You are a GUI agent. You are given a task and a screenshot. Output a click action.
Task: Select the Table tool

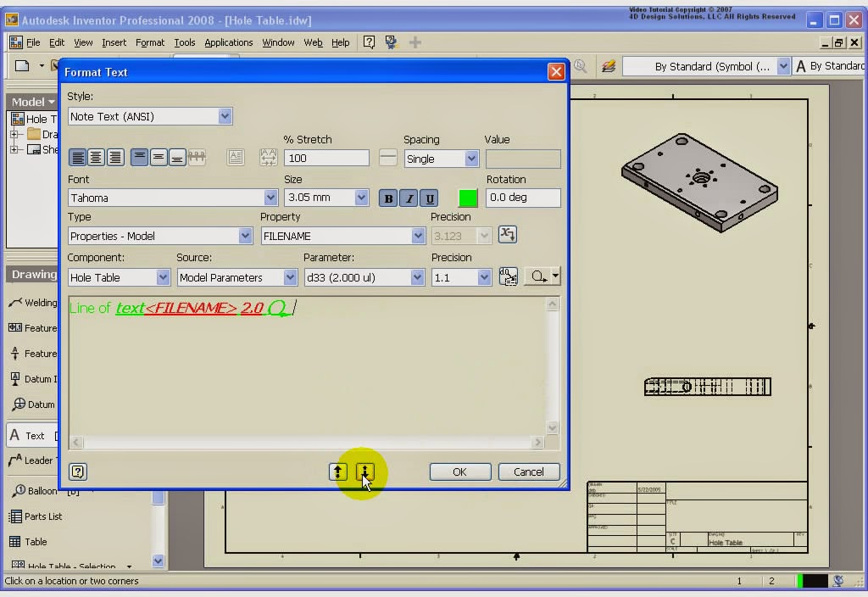[28, 542]
